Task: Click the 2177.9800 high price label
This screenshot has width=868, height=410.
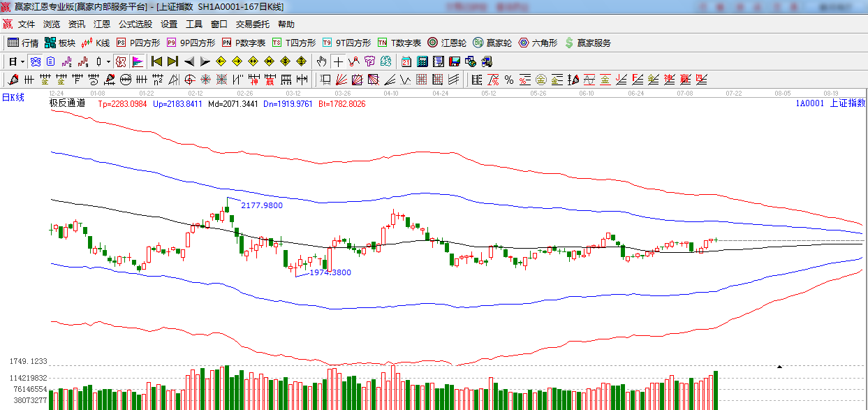Action: pyautogui.click(x=261, y=205)
